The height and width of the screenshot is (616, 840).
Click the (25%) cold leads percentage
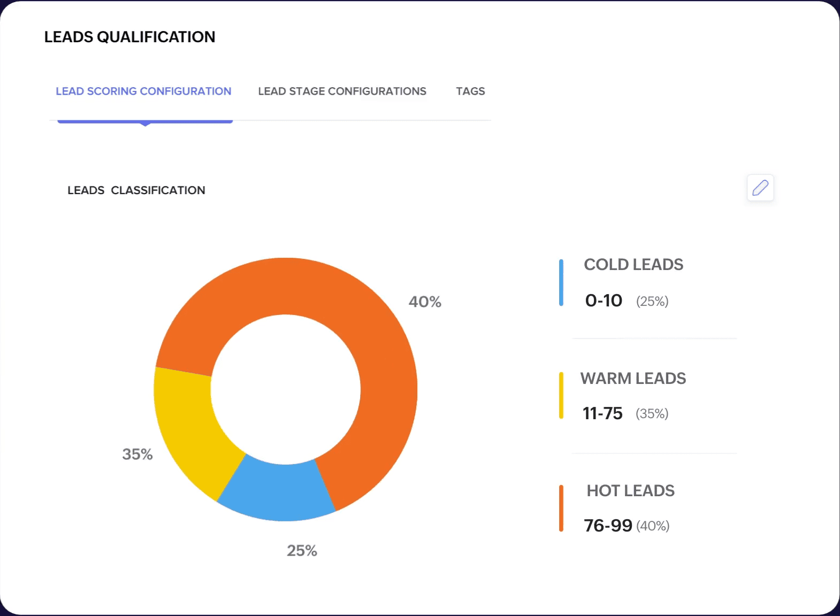tap(652, 302)
